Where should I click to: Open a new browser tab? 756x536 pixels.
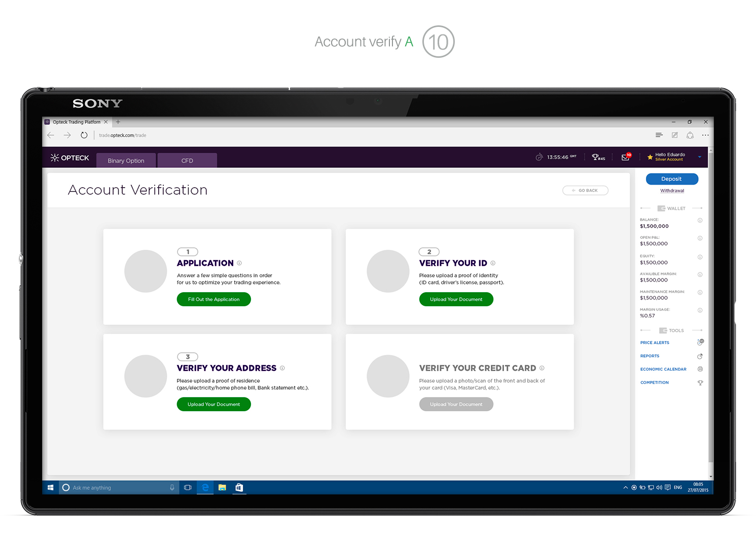click(x=118, y=122)
